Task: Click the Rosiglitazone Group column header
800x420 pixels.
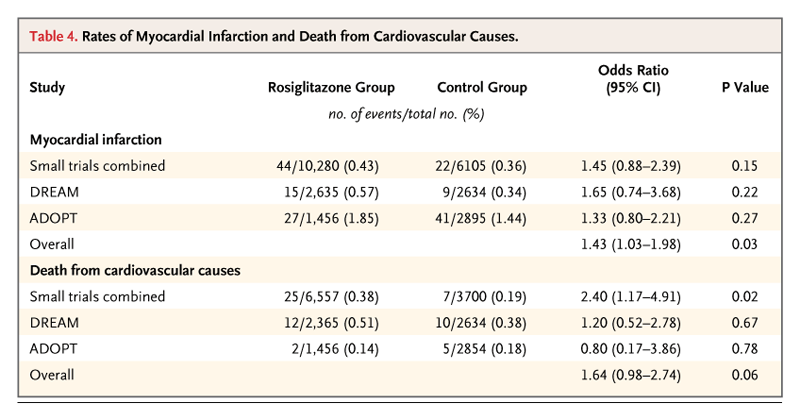Action: (x=331, y=87)
